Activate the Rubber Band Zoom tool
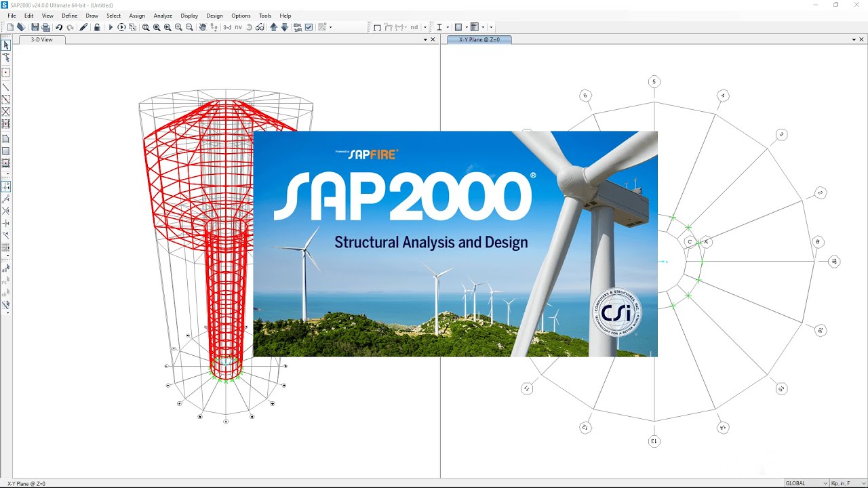 145,27
